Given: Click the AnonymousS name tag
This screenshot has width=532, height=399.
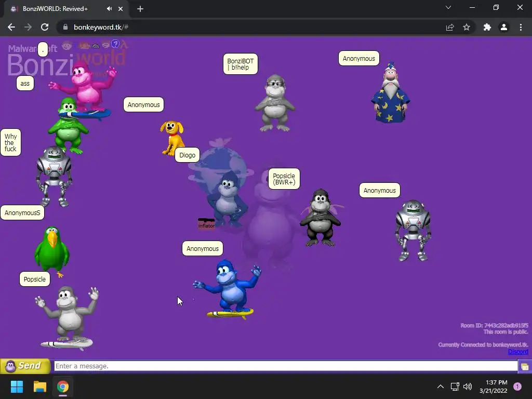Looking at the screenshot, I should click(x=22, y=212).
